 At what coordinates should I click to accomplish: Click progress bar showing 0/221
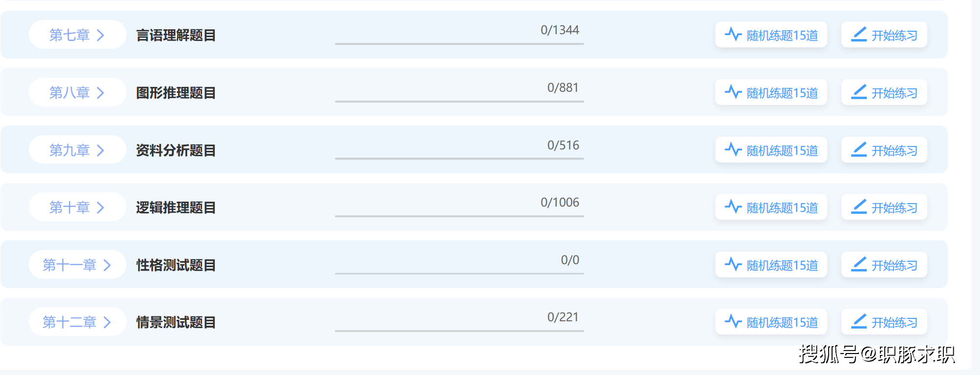coord(459,331)
